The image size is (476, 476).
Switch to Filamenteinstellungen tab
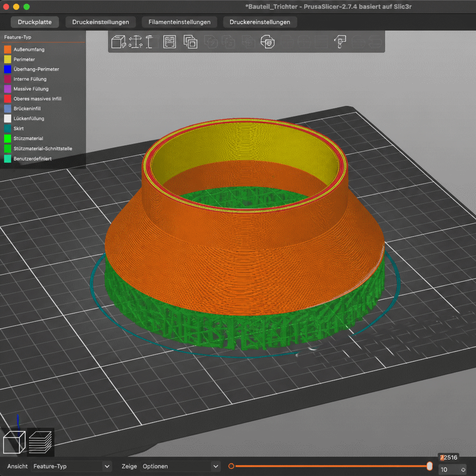pyautogui.click(x=179, y=22)
